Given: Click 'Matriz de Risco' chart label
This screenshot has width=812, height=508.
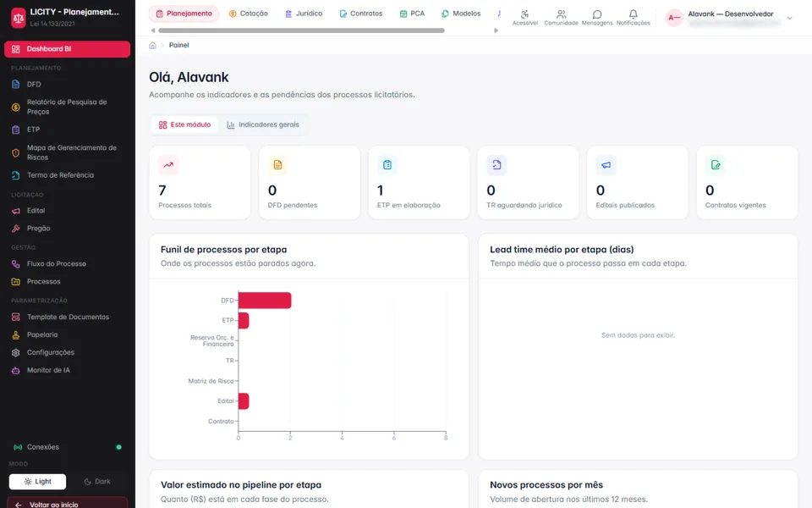Looking at the screenshot, I should (211, 381).
